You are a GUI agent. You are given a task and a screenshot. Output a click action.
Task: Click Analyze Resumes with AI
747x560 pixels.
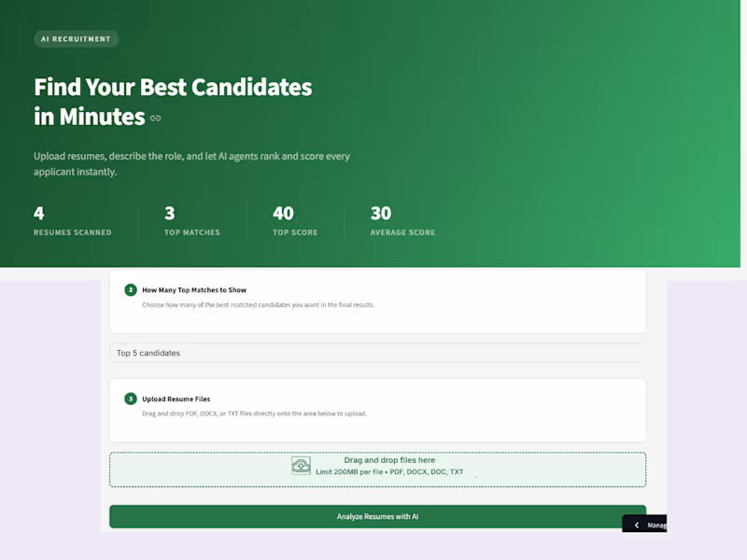click(x=377, y=515)
